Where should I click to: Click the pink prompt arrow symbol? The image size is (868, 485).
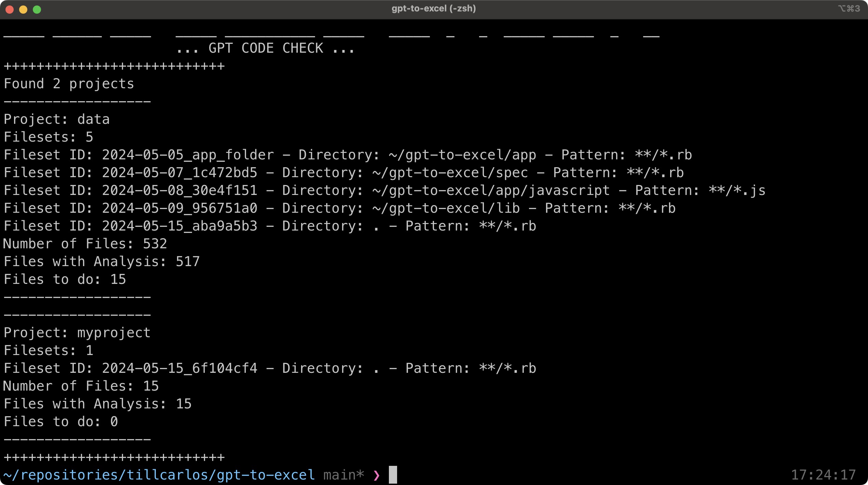pos(376,475)
